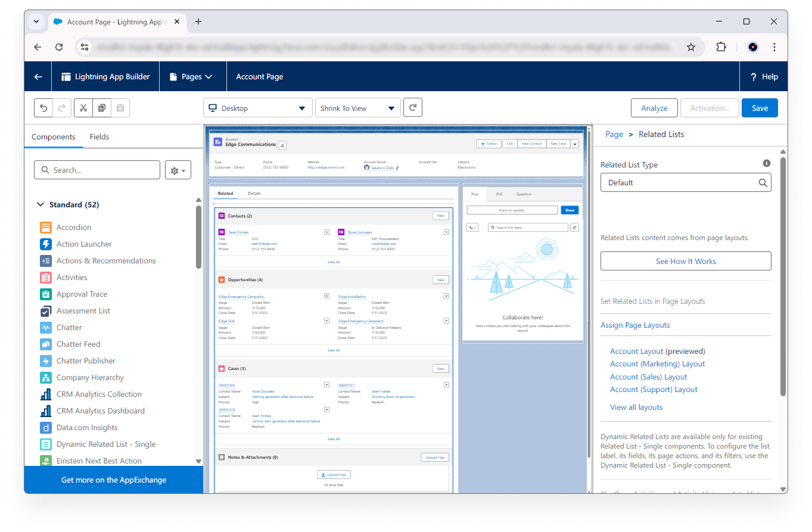812x532 pixels.
Task: Select the Company Hierarchy component icon
Action: 46,377
